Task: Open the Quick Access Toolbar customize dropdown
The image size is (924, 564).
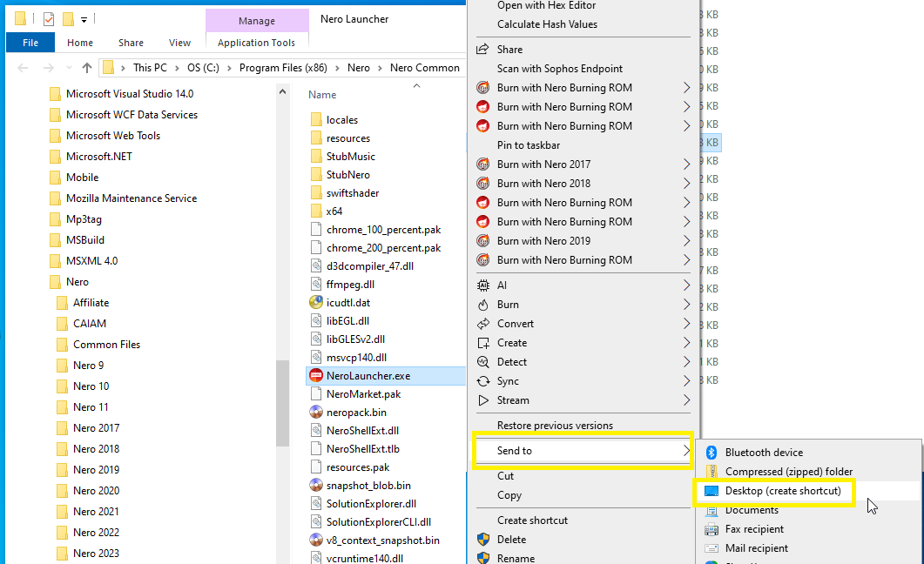Action: (84, 20)
